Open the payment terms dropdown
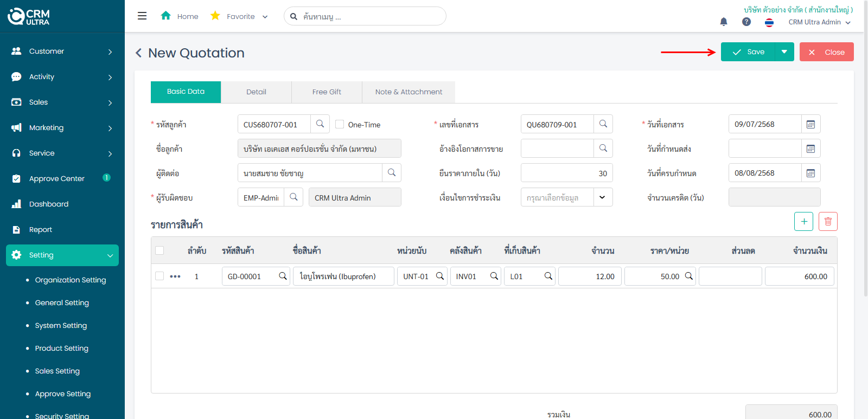Viewport: 868px width, 419px height. click(x=602, y=197)
